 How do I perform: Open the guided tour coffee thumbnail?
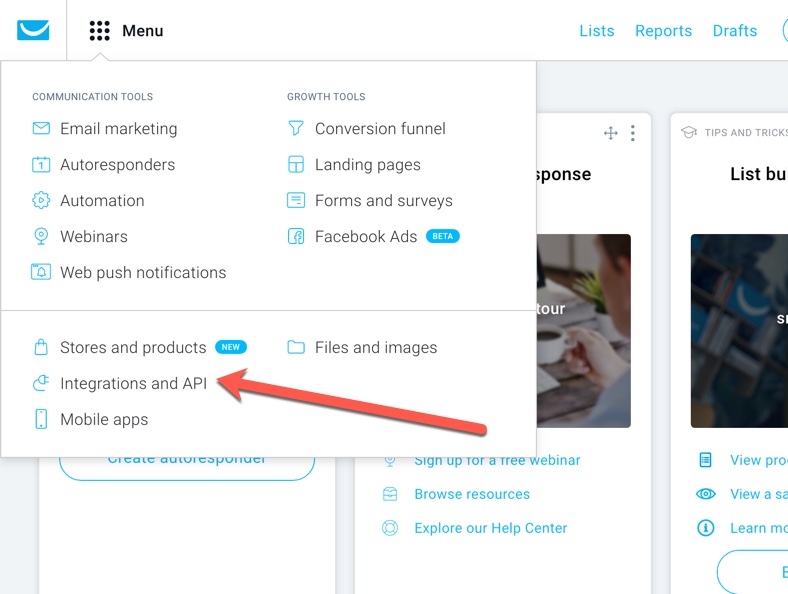click(x=583, y=331)
